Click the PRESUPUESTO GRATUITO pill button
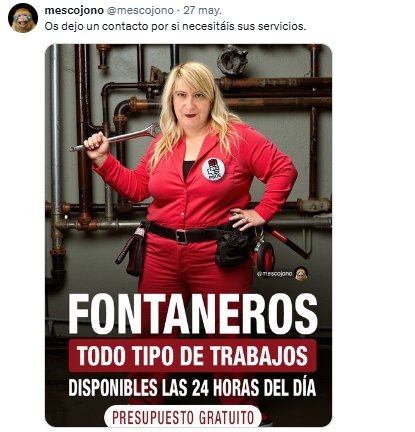Image resolution: width=415 pixels, height=432 pixels. coord(183,417)
